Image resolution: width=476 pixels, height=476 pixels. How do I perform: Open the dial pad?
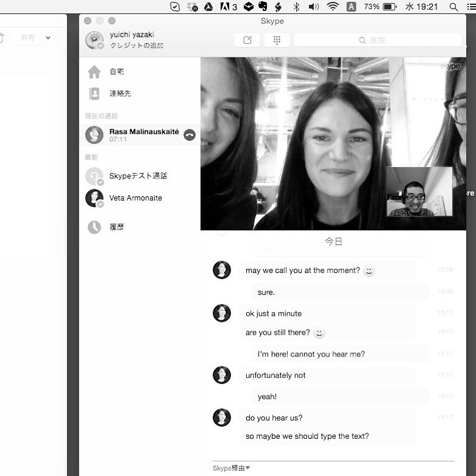tap(277, 40)
